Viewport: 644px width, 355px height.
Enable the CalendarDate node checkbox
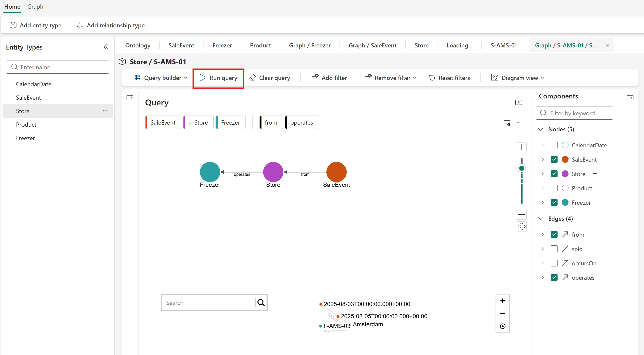tap(554, 145)
